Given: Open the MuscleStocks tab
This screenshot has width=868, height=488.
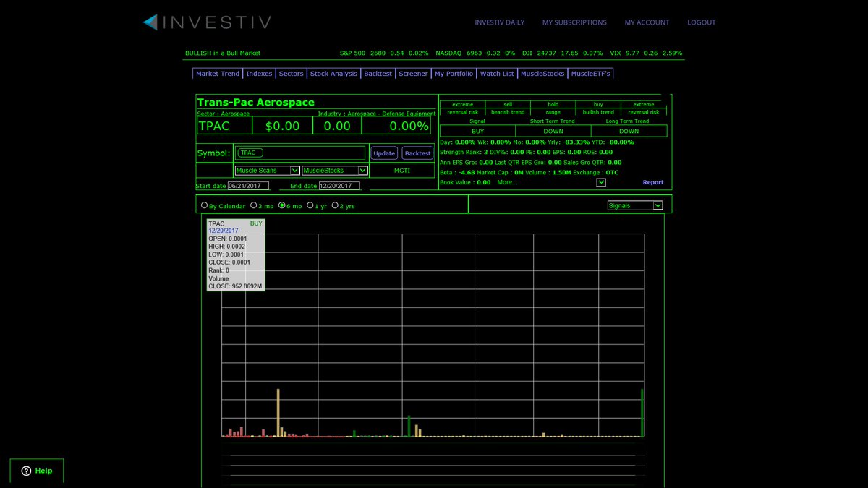Looking at the screenshot, I should pyautogui.click(x=542, y=74).
